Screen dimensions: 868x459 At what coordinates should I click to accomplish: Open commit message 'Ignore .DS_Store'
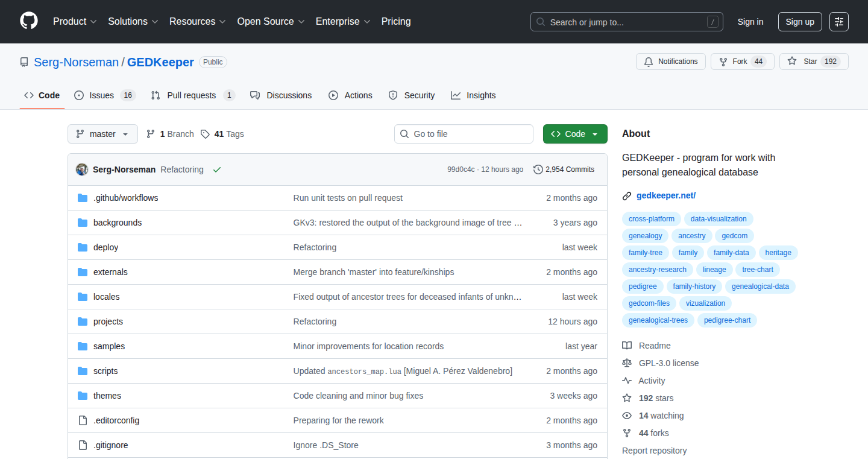[x=326, y=445]
